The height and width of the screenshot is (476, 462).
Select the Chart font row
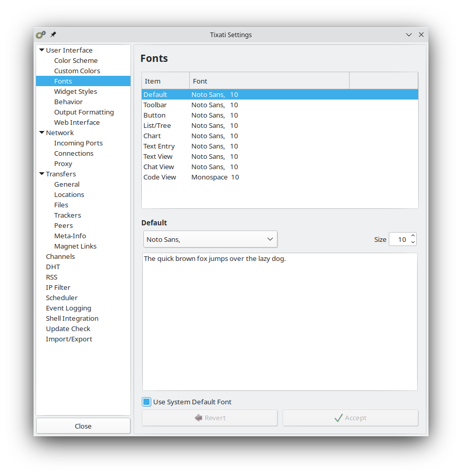[x=280, y=136]
